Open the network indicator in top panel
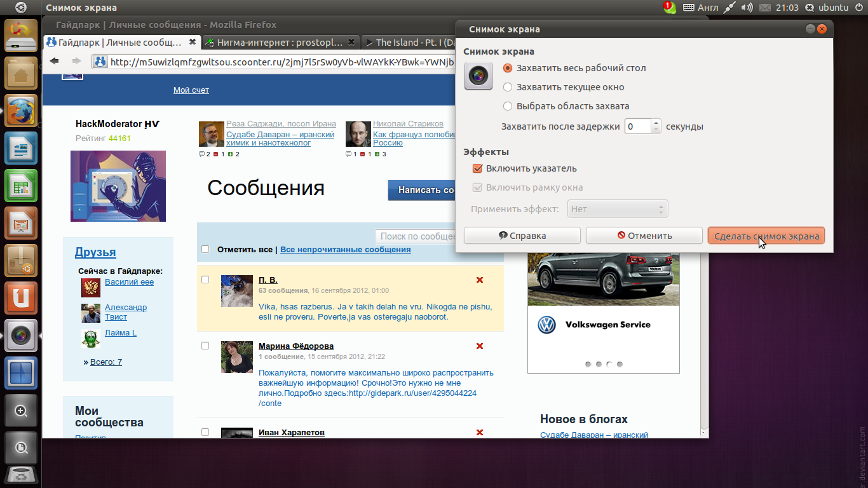 point(729,8)
